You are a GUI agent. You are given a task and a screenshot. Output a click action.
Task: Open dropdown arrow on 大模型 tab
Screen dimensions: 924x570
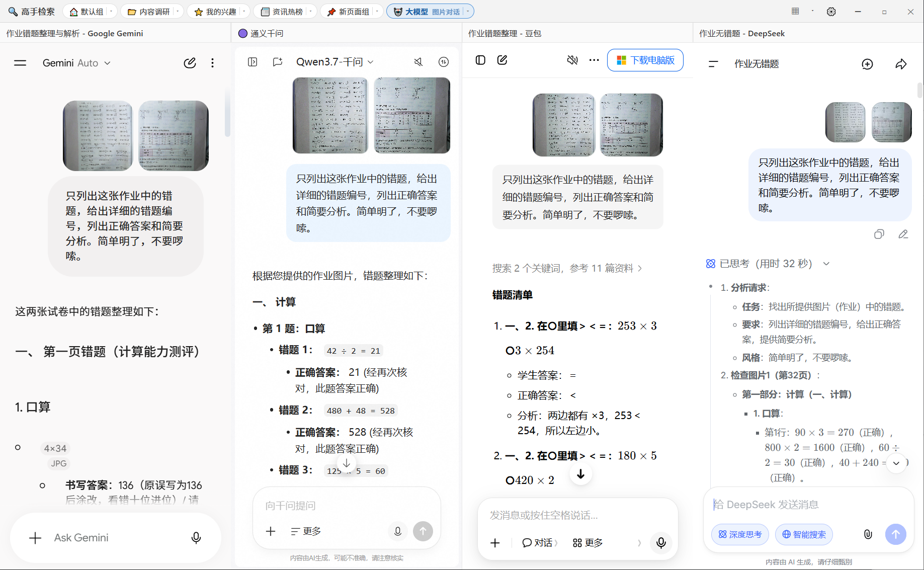(468, 12)
